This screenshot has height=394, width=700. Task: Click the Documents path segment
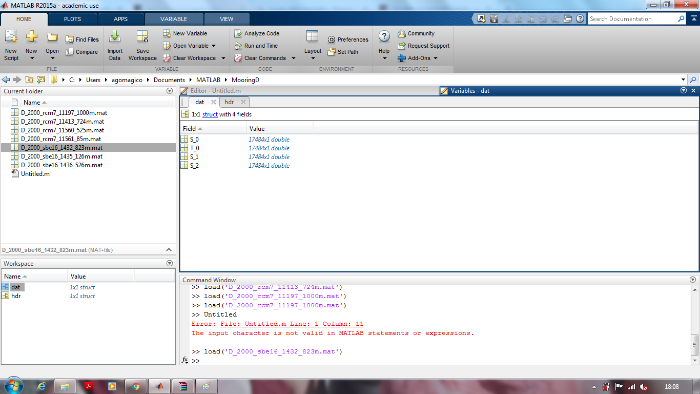coord(169,79)
